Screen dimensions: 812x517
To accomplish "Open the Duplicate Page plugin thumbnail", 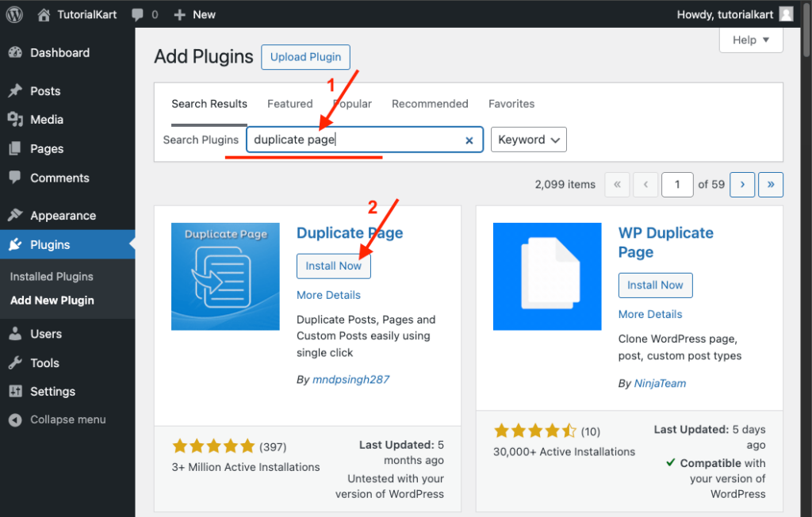I will pyautogui.click(x=225, y=277).
